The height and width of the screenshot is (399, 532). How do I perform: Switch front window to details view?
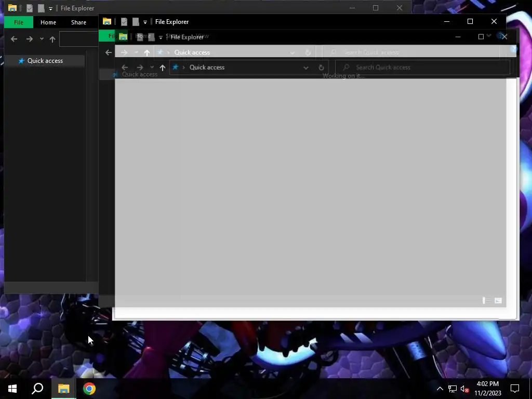486,301
